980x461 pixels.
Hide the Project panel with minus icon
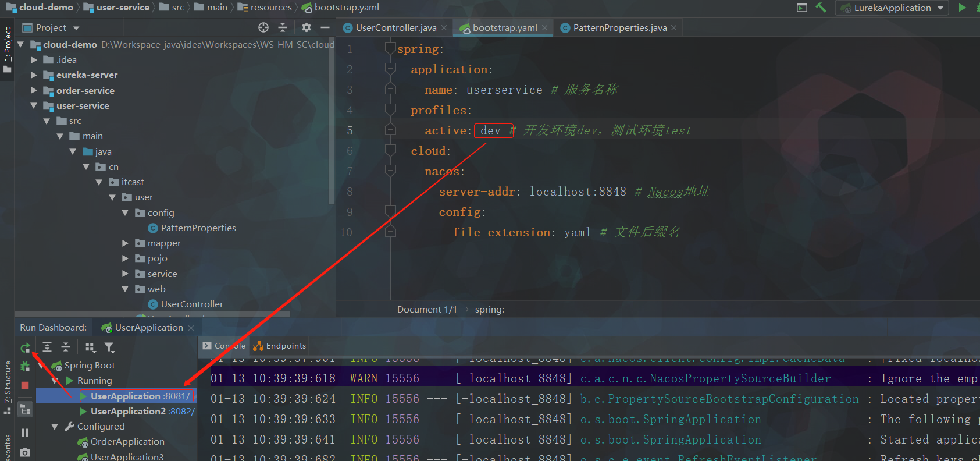[325, 27]
